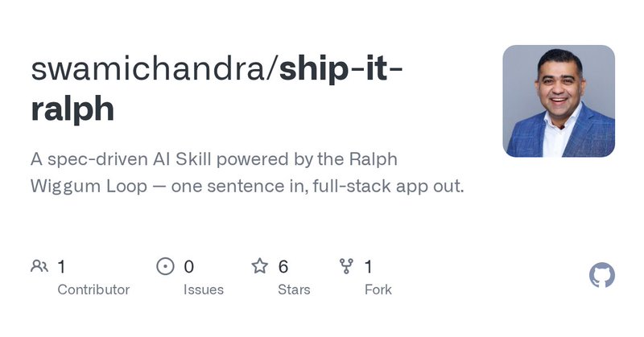Select the Stars label
This screenshot has width=644, height=337.
point(295,290)
